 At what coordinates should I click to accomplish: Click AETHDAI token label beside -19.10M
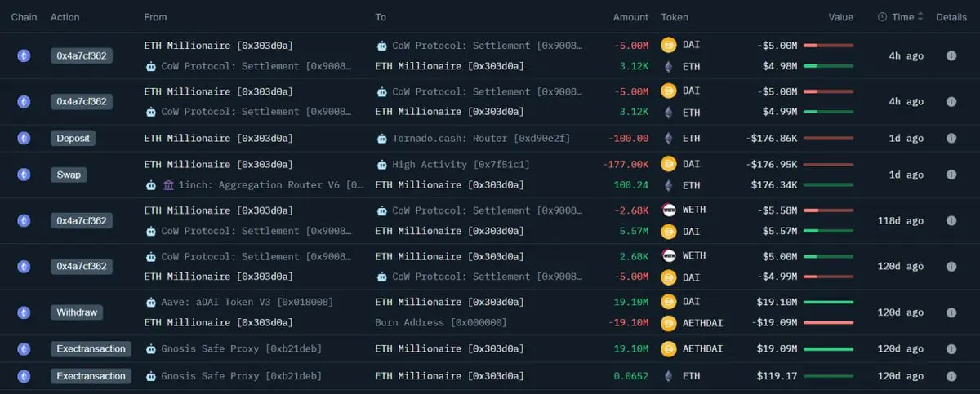point(705,322)
